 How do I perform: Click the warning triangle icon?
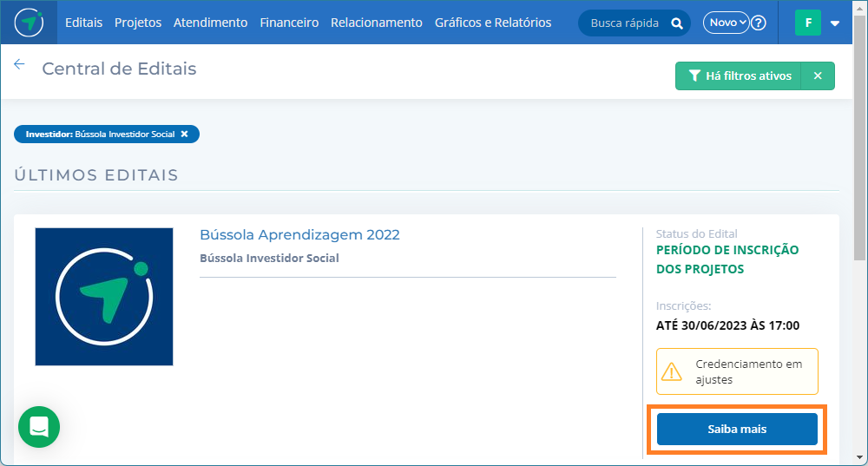[x=672, y=371]
